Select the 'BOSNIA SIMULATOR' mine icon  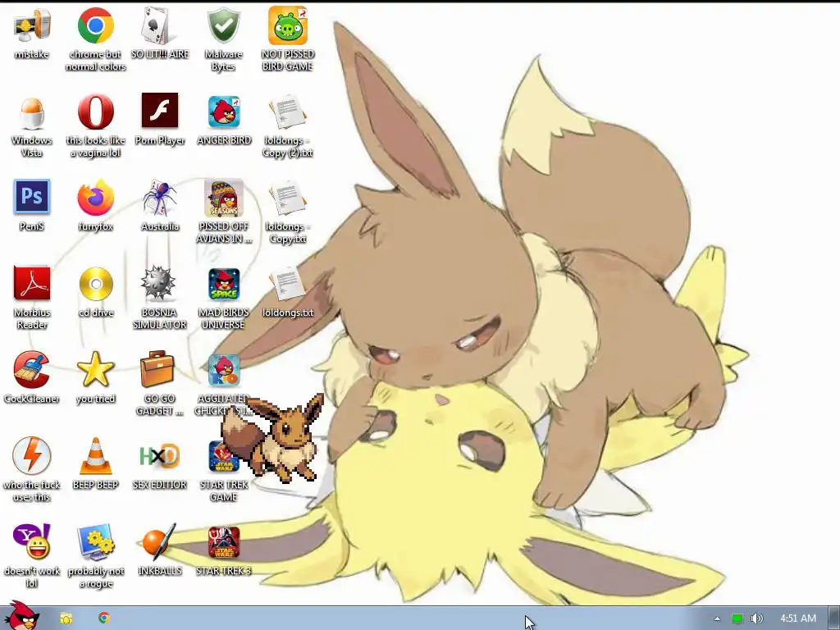159,283
